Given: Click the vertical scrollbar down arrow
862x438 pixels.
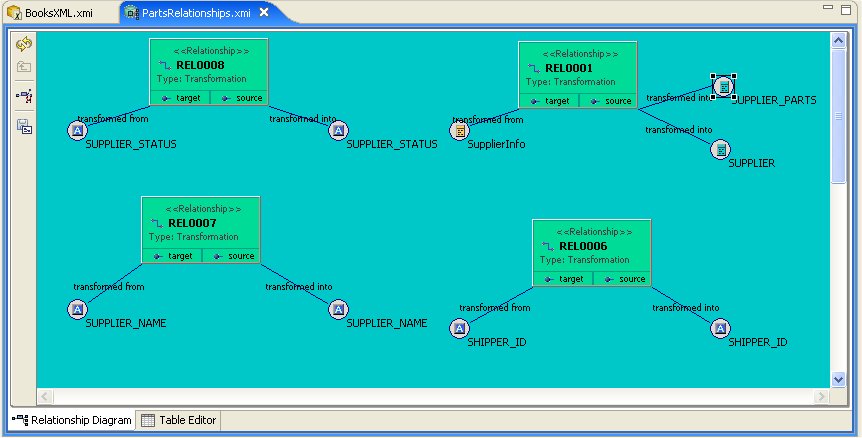Looking at the screenshot, I should point(838,378).
